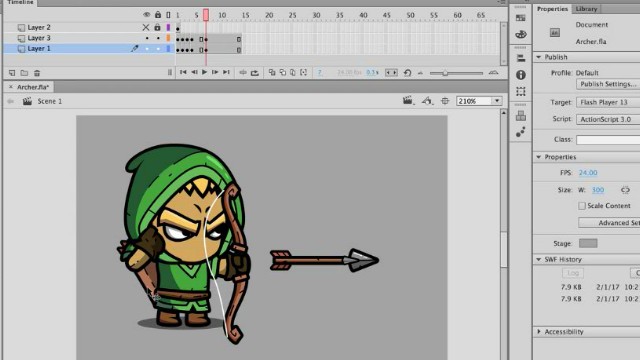
Task: Click the Info panel icon
Action: click(520, 75)
